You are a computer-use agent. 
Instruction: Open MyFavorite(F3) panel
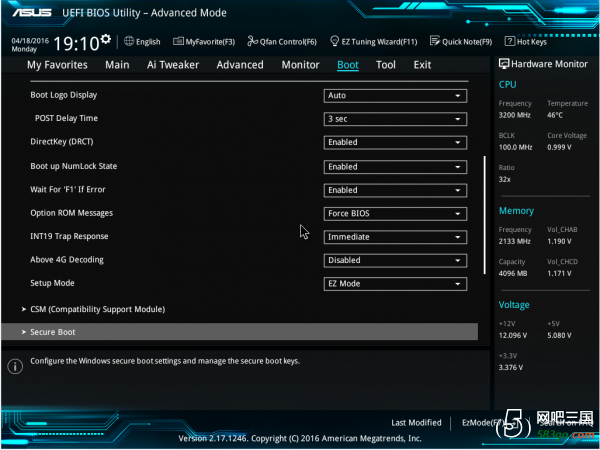point(204,41)
